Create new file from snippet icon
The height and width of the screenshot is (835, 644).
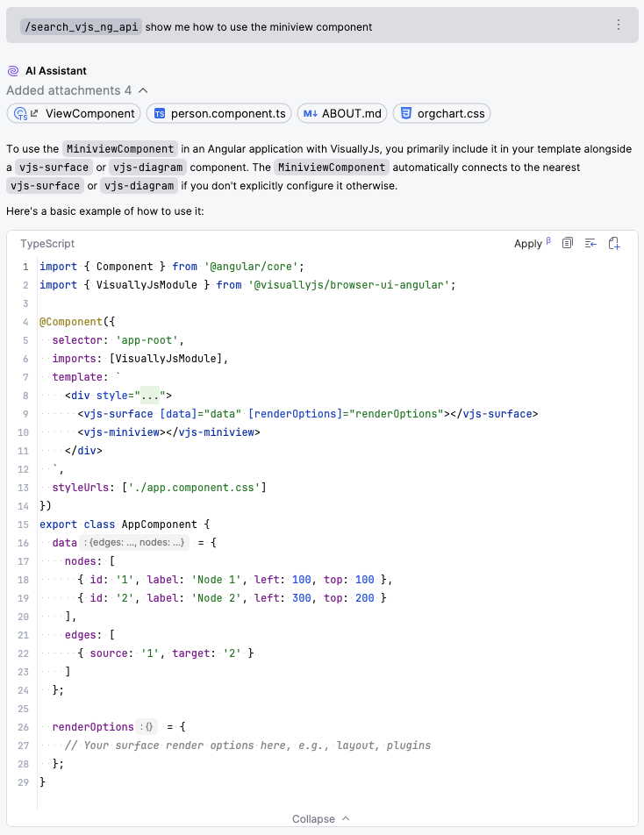coord(613,243)
